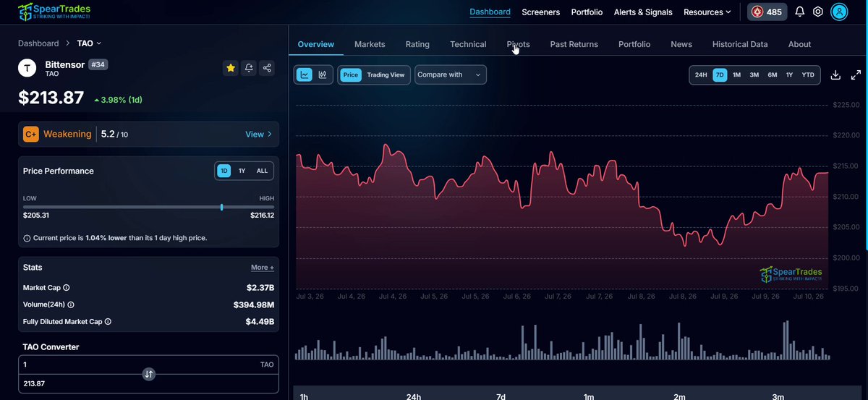Viewport: 868px width, 400px height.
Task: Switch chart to Trading View mode
Action: [386, 75]
